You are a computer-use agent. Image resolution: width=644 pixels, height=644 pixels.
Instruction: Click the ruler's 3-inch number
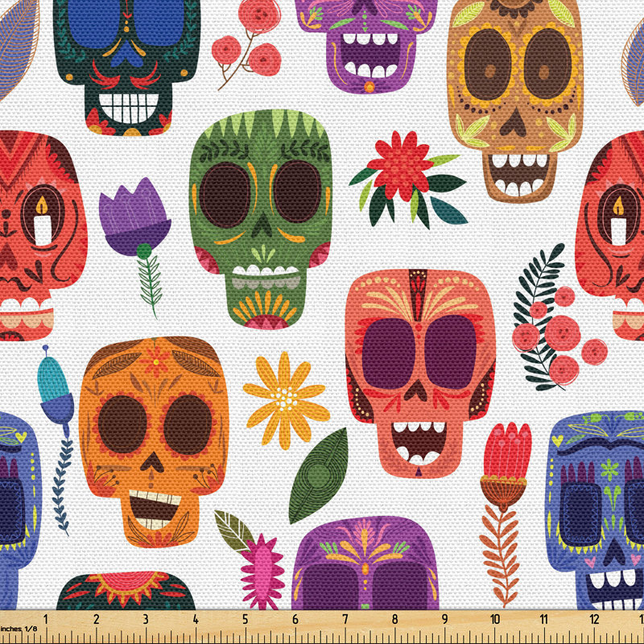pyautogui.click(x=146, y=619)
